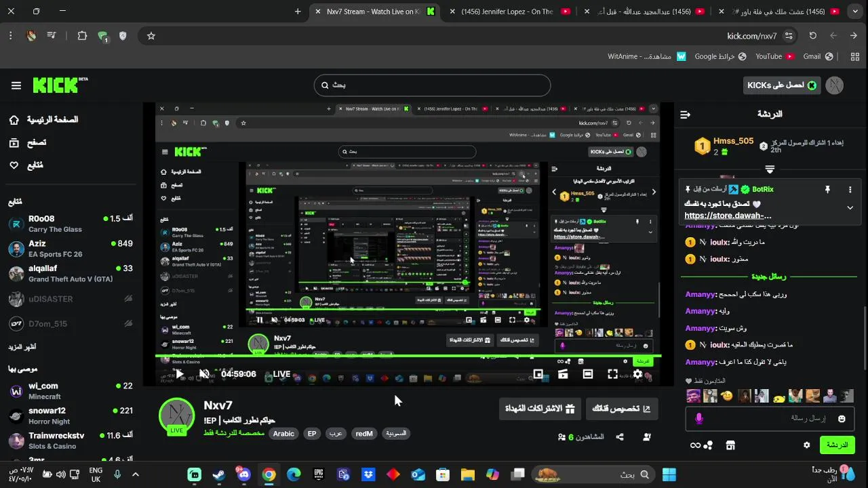Expand the pinned BotRix message chevron
The width and height of the screenshot is (868, 488).
[x=850, y=208]
